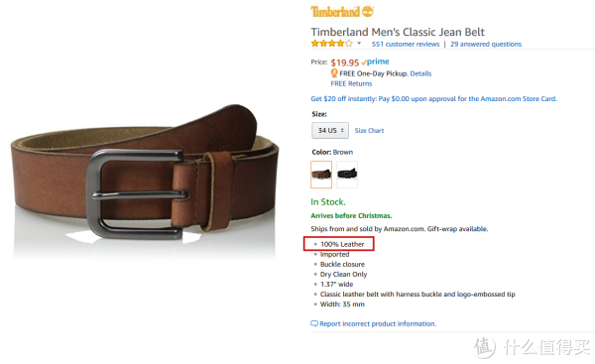Select the Black belt color swatch
595x364 pixels.
(x=347, y=175)
